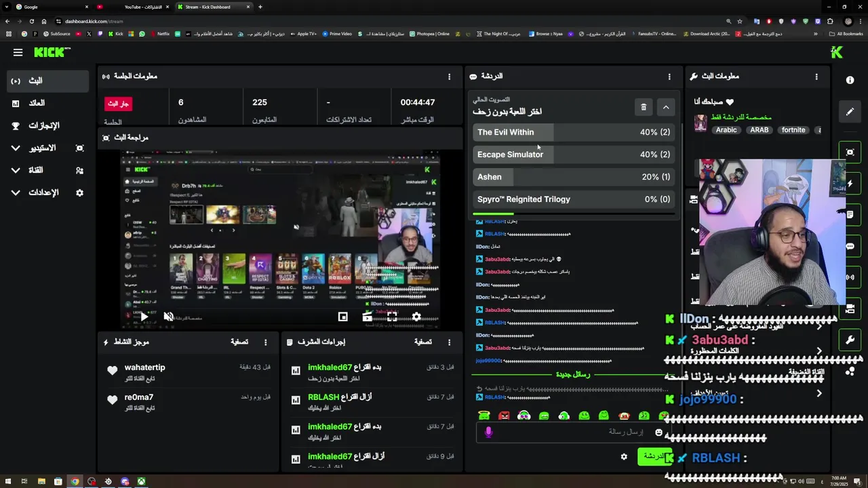Click the ARAB stream tag
The width and height of the screenshot is (868, 488).
tap(759, 130)
